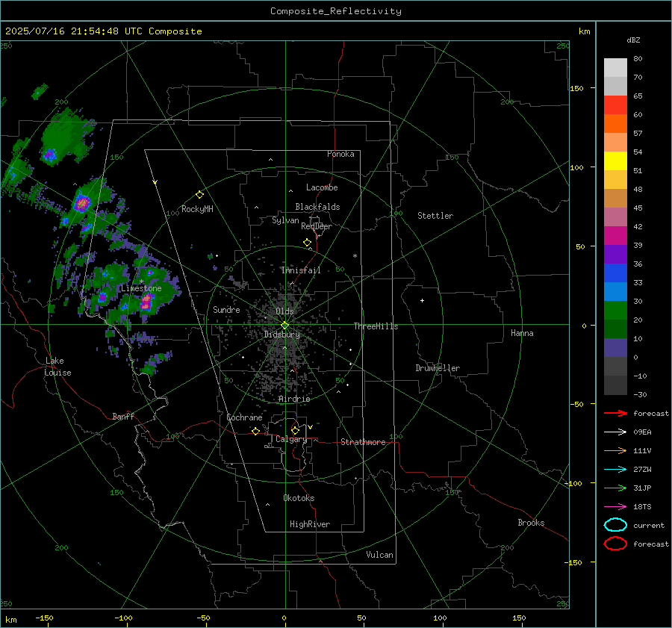Click the yellow diamond marker beside RockyMH
This screenshot has height=628, width=672.
click(199, 195)
